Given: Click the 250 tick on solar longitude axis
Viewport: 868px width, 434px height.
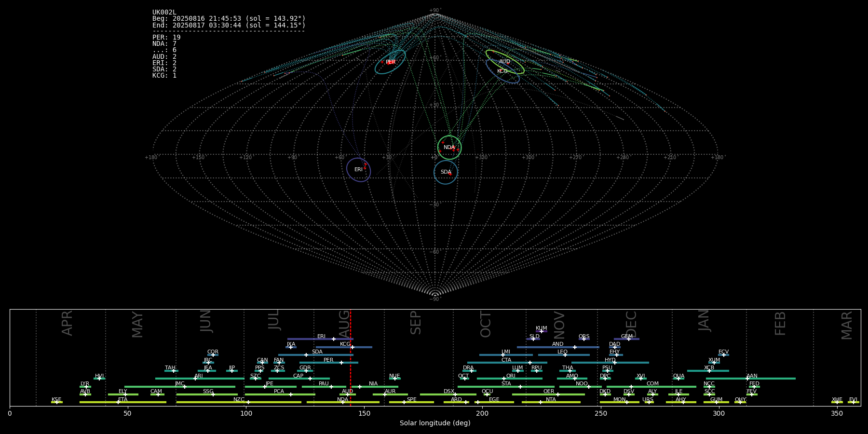Looking at the screenshot, I should [x=600, y=413].
